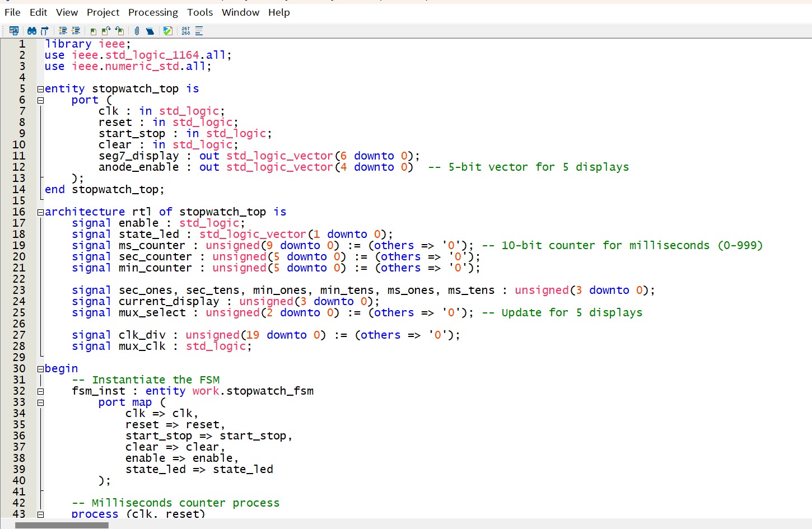Collapse the architecture rtl fold region

tap(39, 212)
